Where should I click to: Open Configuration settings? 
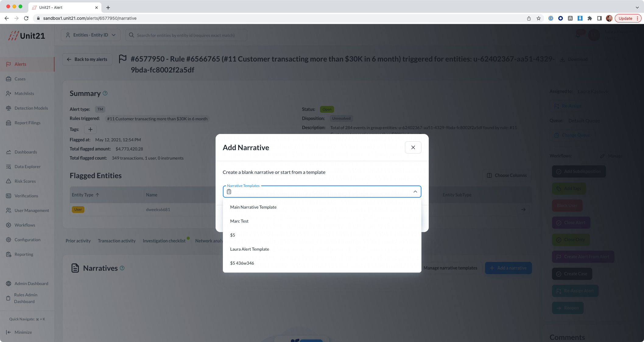point(27,240)
